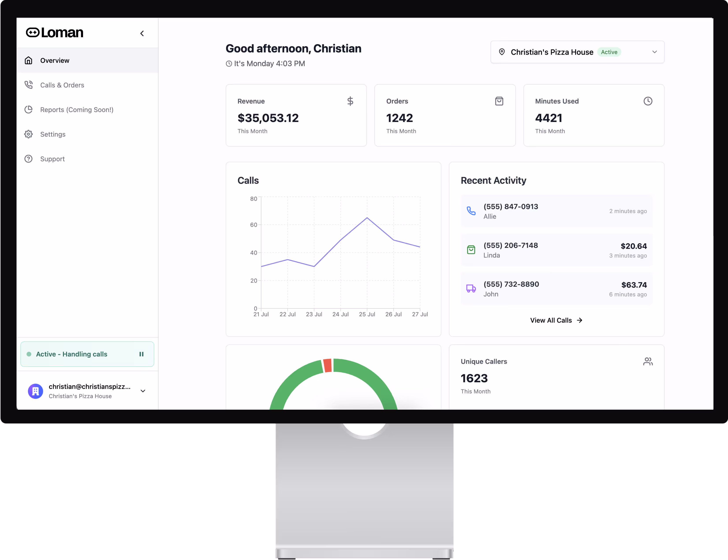Click the green status dot indicator
The width and height of the screenshot is (728, 560).
pyautogui.click(x=29, y=354)
